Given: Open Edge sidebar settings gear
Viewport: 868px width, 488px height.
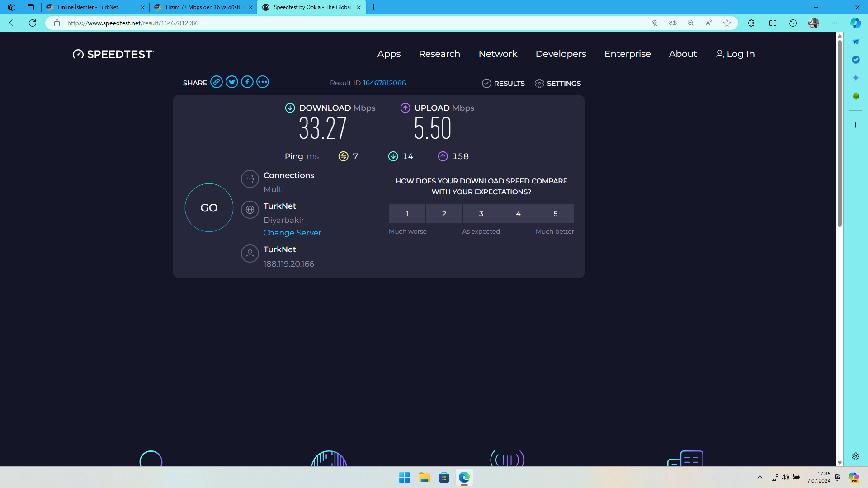Looking at the screenshot, I should 856,456.
